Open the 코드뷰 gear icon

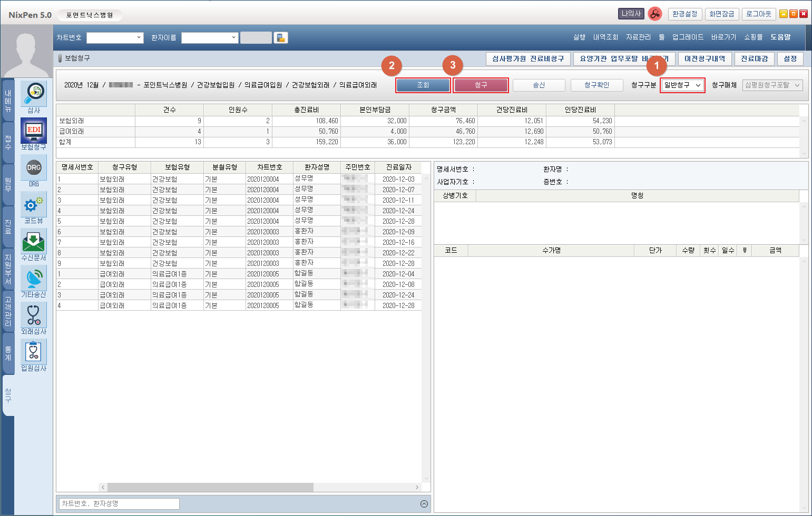coord(34,204)
